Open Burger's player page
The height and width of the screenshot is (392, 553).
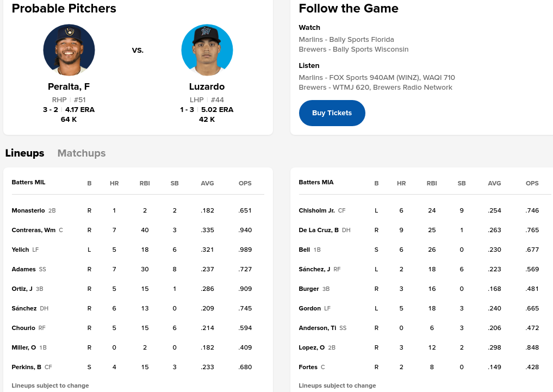click(x=309, y=289)
